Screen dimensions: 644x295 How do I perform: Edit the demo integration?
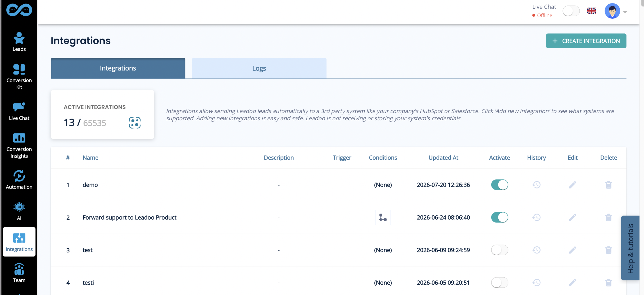point(573,185)
